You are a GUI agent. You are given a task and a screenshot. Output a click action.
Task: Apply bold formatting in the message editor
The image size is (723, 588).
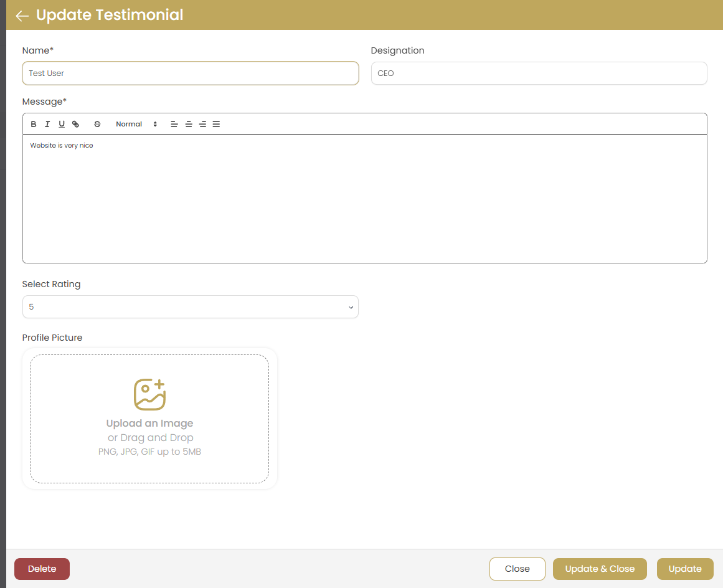33,123
